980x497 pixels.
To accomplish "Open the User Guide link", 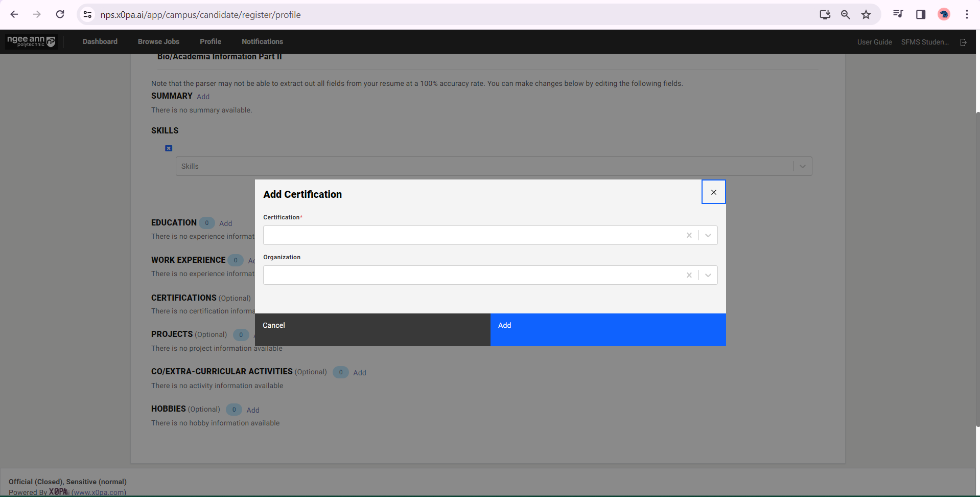I will pos(874,42).
